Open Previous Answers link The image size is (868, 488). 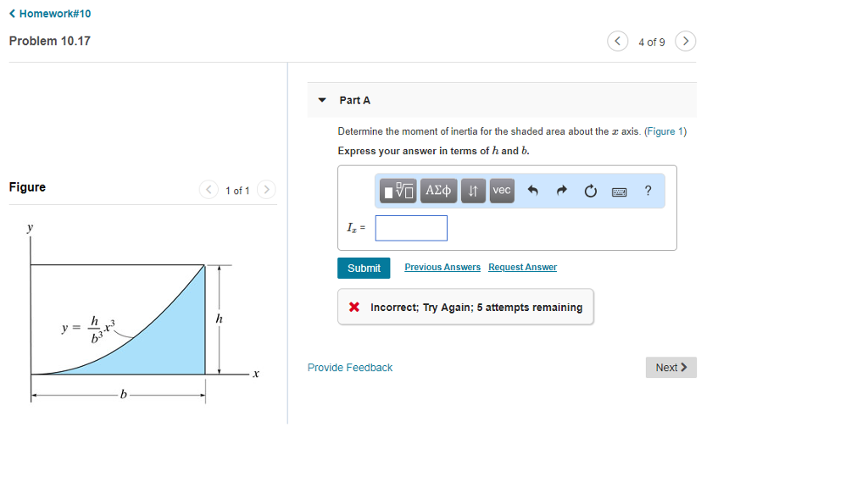tap(442, 268)
